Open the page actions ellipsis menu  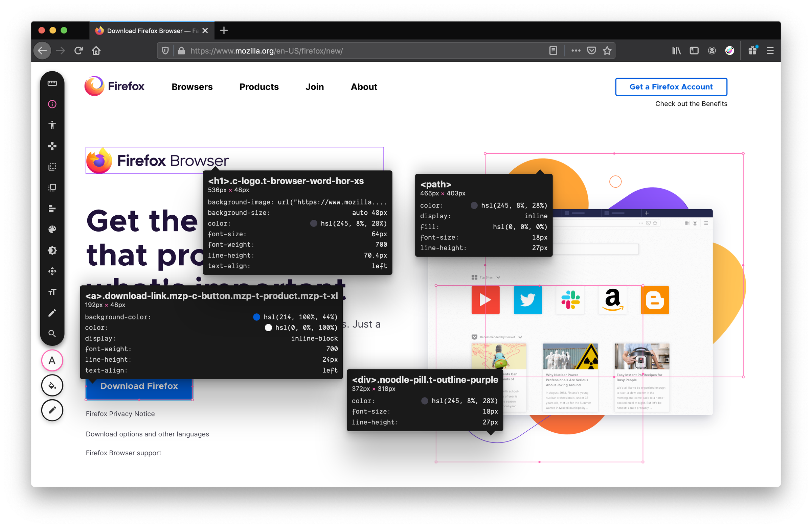[x=576, y=51]
